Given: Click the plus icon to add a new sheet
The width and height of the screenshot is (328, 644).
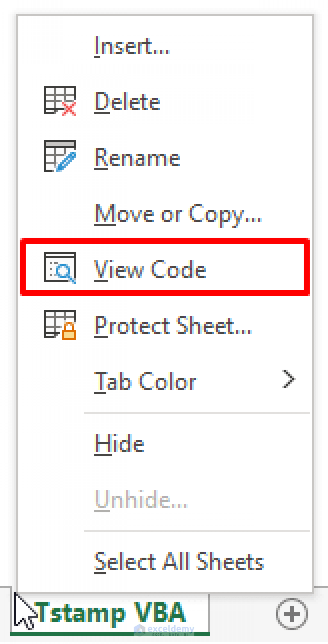Looking at the screenshot, I should (x=292, y=614).
